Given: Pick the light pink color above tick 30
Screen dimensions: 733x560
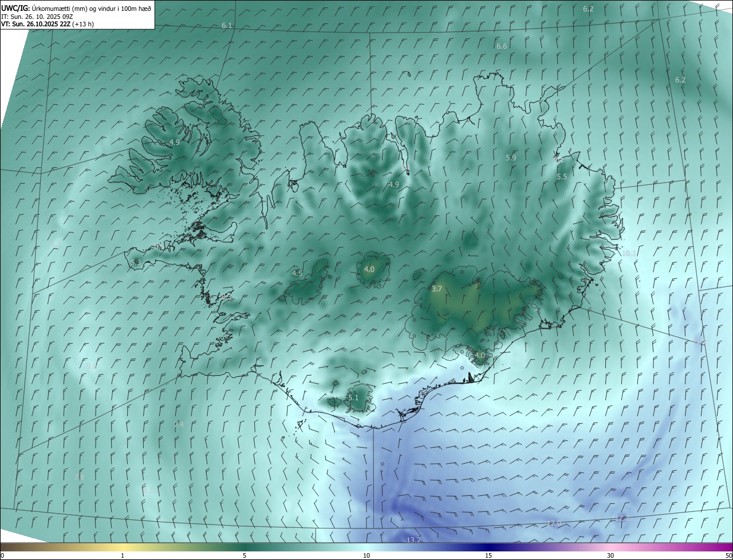Looking at the screenshot, I should coord(610,547).
